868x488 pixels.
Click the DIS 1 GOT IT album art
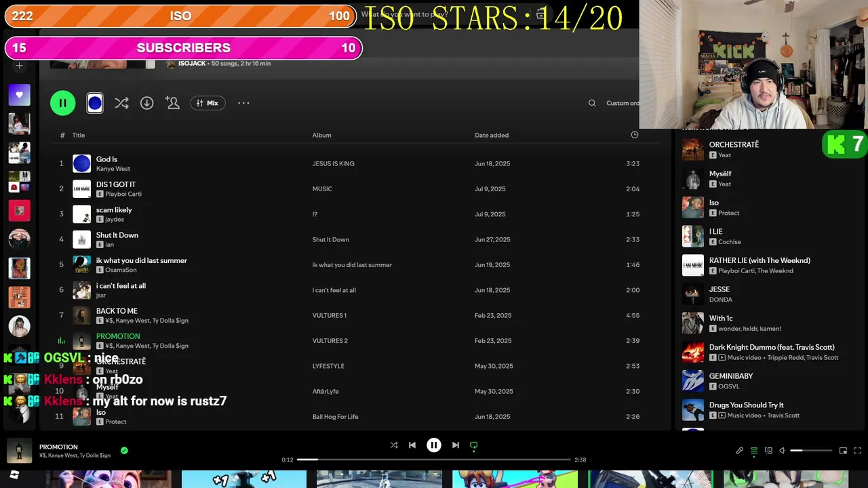pos(81,188)
